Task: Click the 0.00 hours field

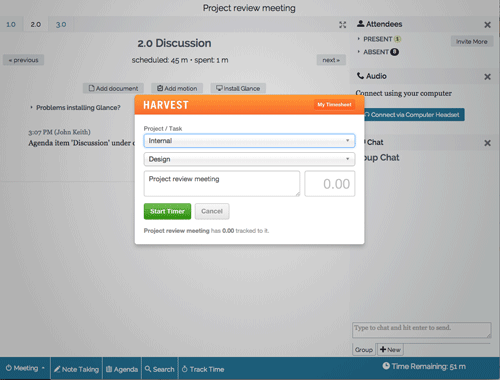Action: pyautogui.click(x=330, y=184)
